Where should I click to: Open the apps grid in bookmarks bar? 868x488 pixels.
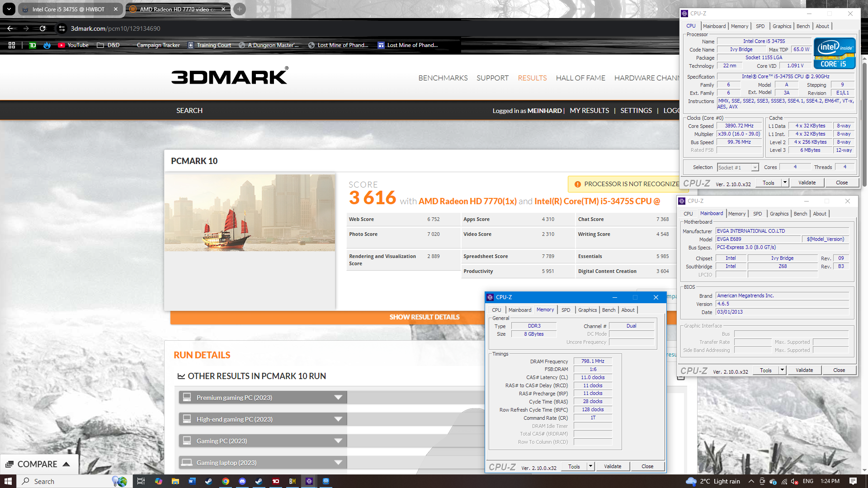[x=12, y=45]
